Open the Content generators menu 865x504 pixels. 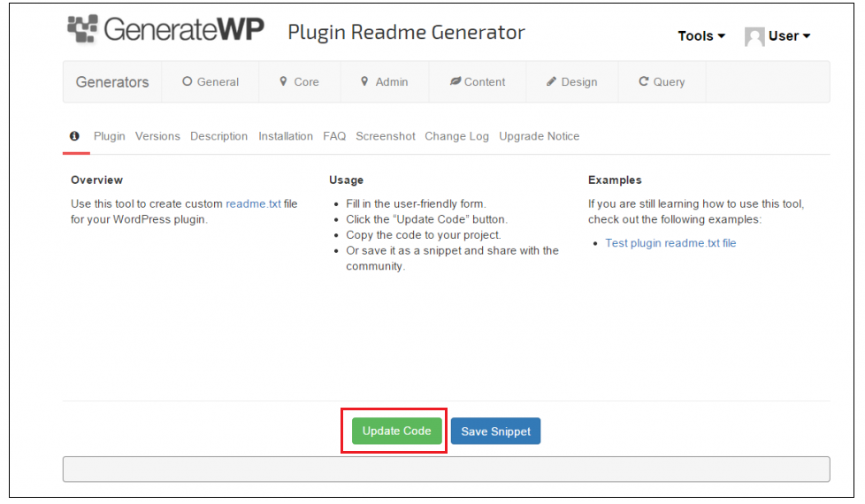tap(478, 82)
